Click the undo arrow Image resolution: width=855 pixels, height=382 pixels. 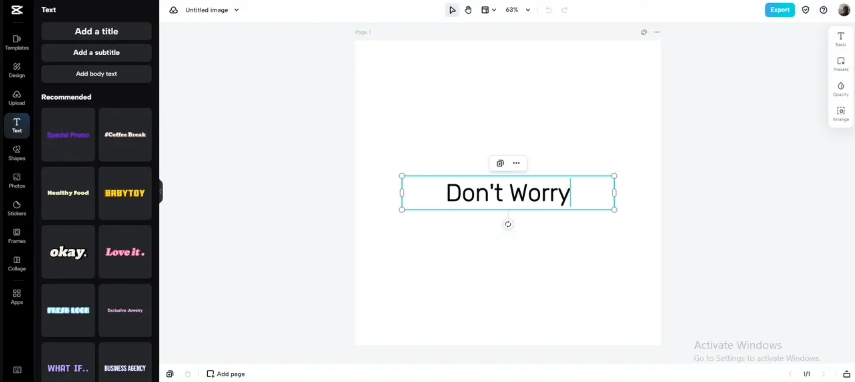tap(549, 10)
